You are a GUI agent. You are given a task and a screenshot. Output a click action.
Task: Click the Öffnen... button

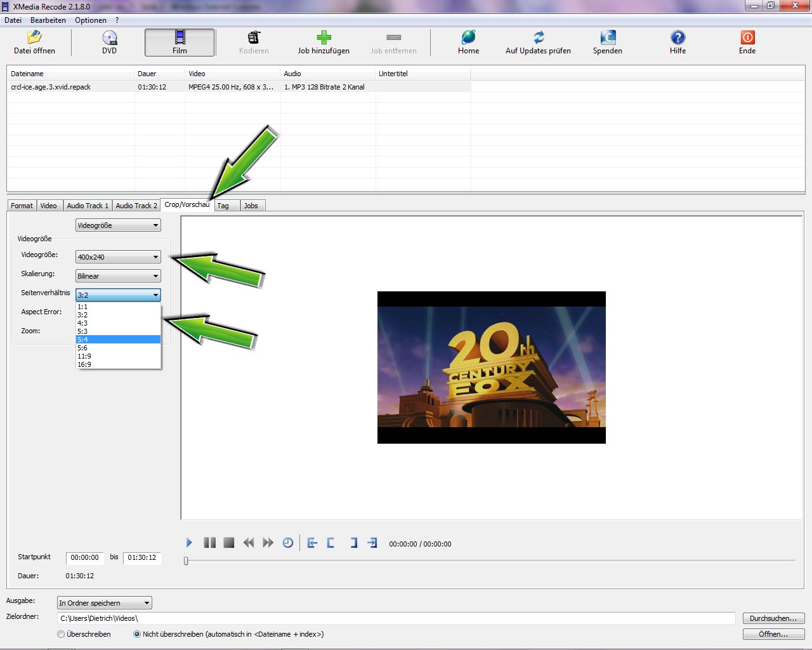pos(773,634)
